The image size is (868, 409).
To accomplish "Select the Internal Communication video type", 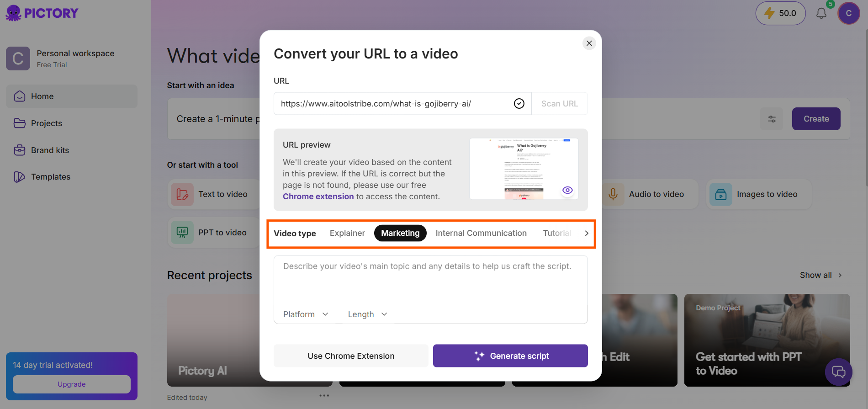I will pos(481,233).
